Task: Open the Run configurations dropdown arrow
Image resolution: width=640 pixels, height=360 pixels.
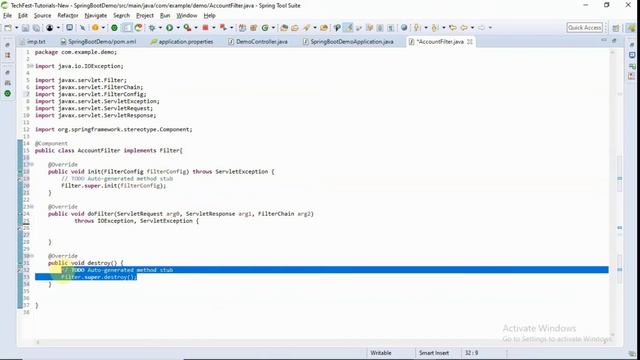Action: [178, 28]
